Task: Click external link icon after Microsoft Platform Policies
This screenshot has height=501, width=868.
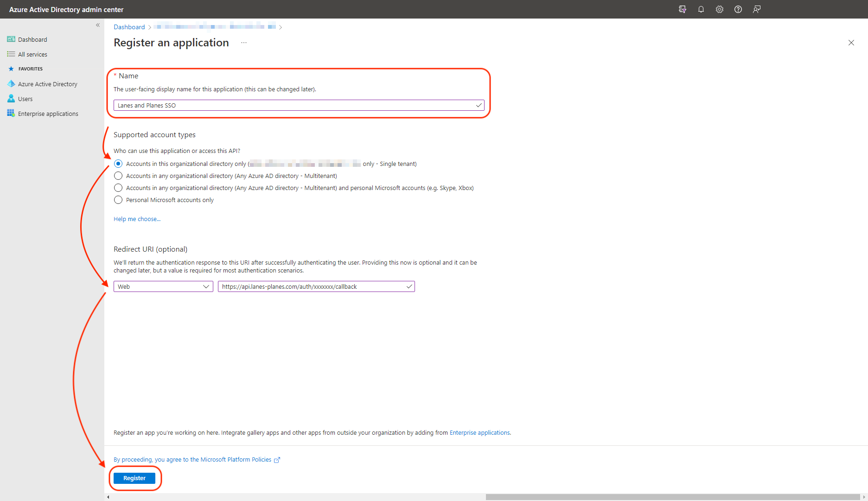Action: 277,460
